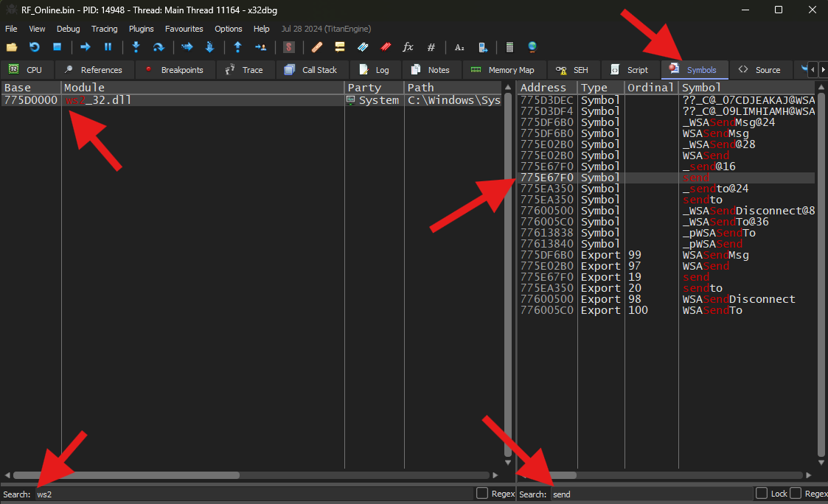Open the Debug menu
The width and height of the screenshot is (828, 504).
click(68, 29)
